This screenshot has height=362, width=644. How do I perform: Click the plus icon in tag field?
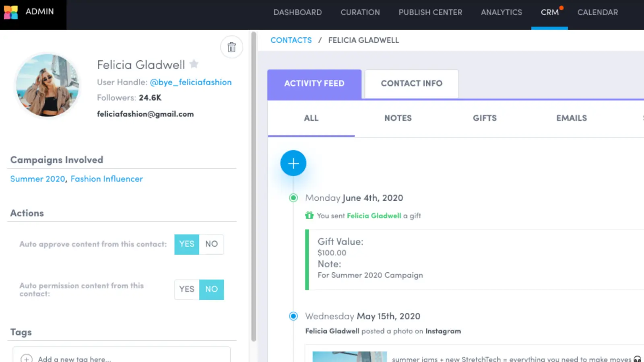(27, 359)
